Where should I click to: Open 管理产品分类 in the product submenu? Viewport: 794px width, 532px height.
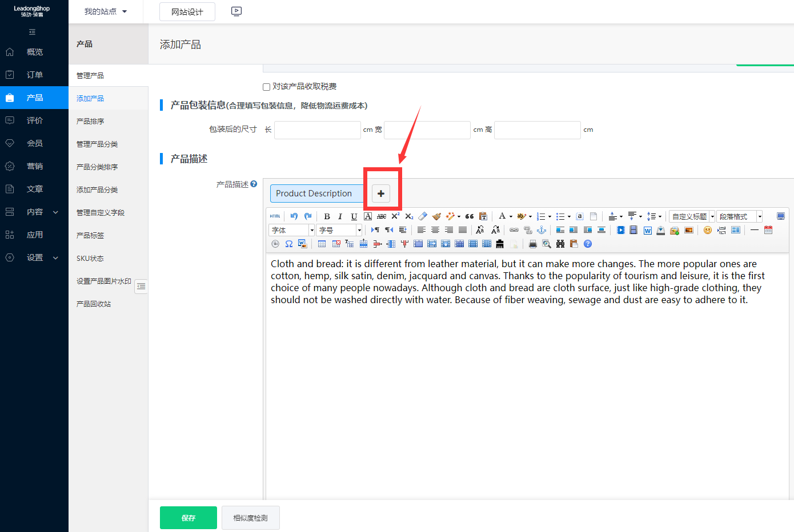[97, 144]
